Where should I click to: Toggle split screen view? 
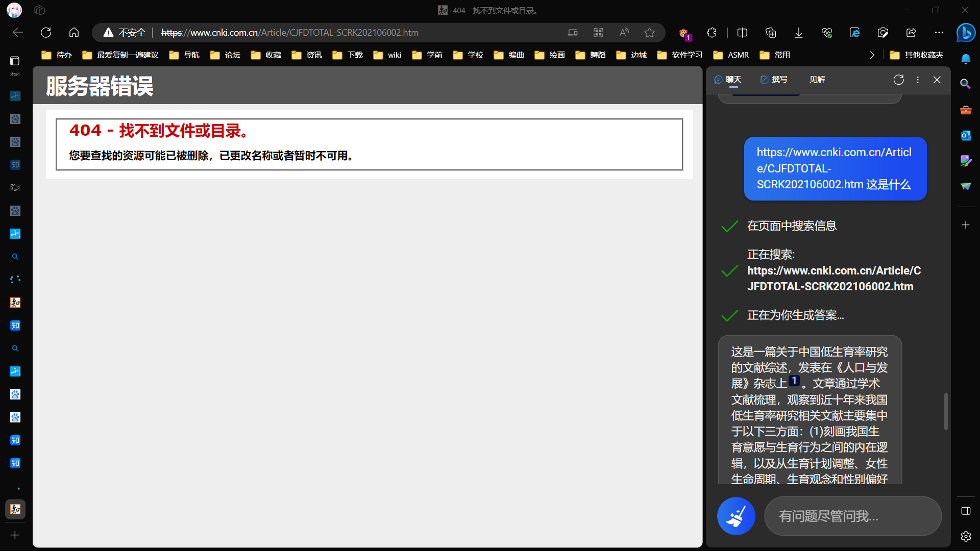click(743, 33)
